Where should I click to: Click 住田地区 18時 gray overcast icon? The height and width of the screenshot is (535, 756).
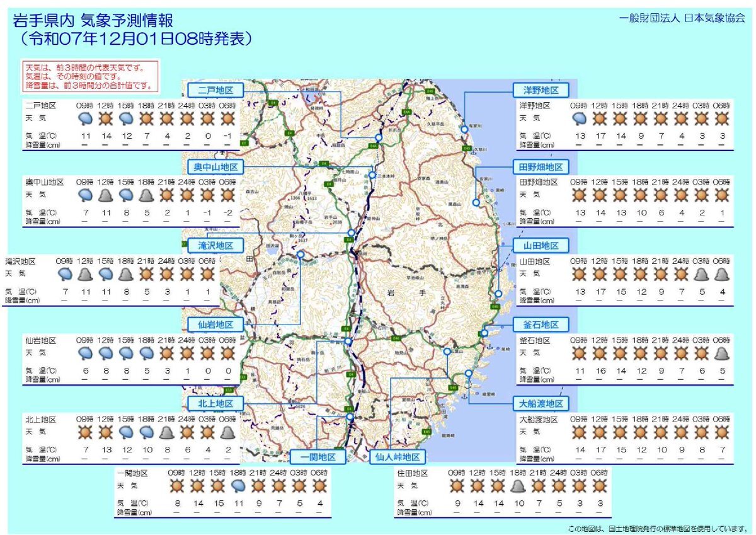click(x=518, y=485)
